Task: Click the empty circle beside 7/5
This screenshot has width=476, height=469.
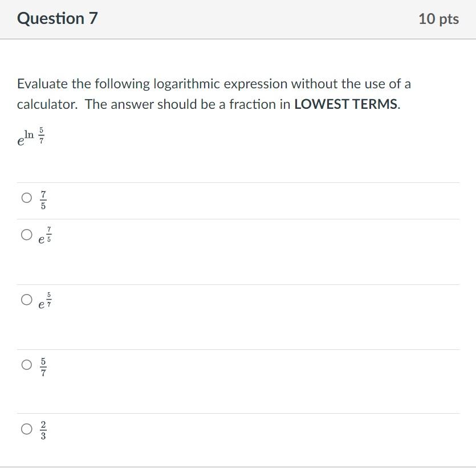Action: [26, 198]
